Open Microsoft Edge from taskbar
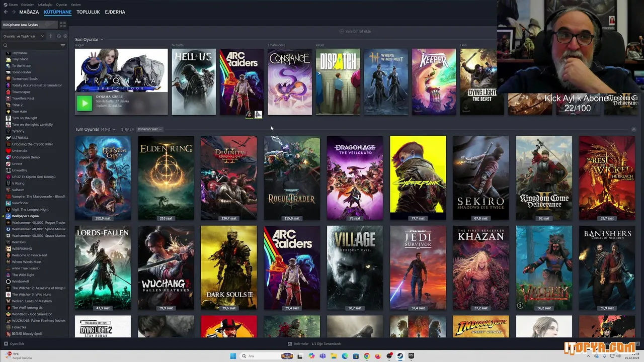Screen dimensions: 644x362 coord(345,356)
